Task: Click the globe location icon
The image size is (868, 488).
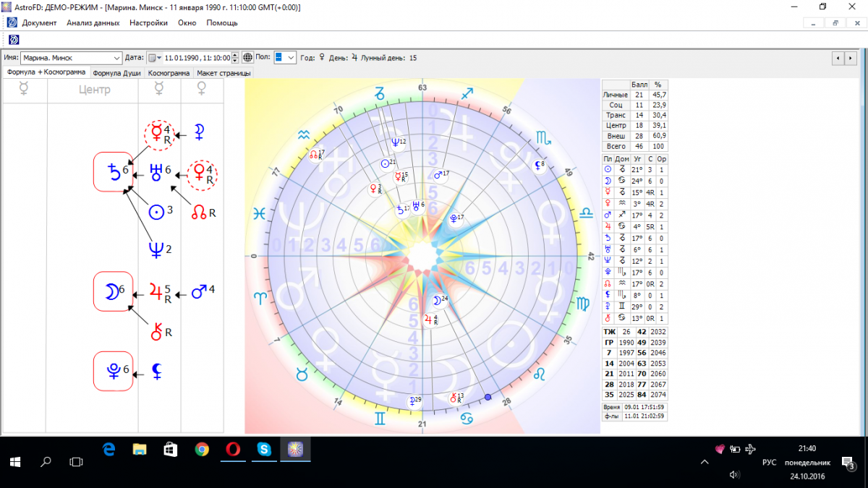Action: click(x=247, y=58)
